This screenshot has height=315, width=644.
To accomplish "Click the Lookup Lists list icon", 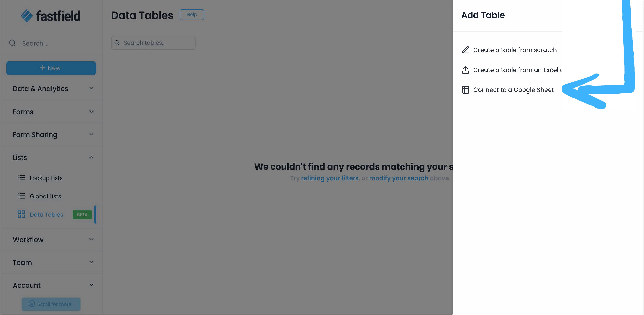I will tap(21, 178).
